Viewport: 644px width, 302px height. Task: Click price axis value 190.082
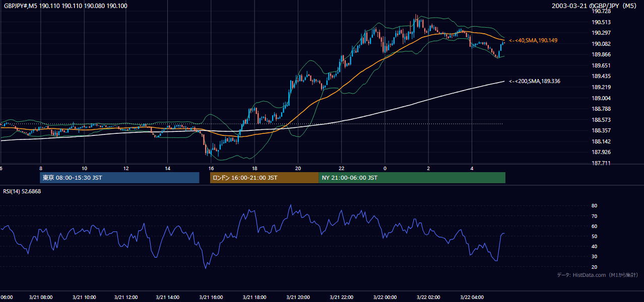pos(601,44)
